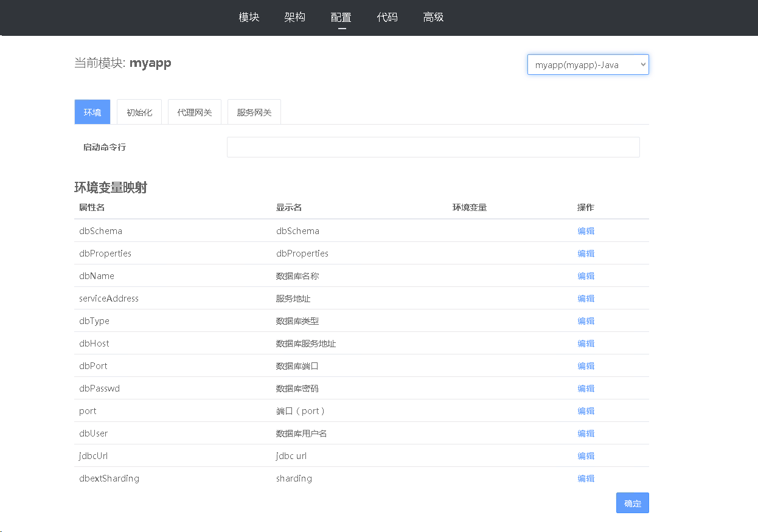Image resolution: width=758 pixels, height=532 pixels.
Task: Go to 架构 in the navigation bar
Action: point(294,17)
